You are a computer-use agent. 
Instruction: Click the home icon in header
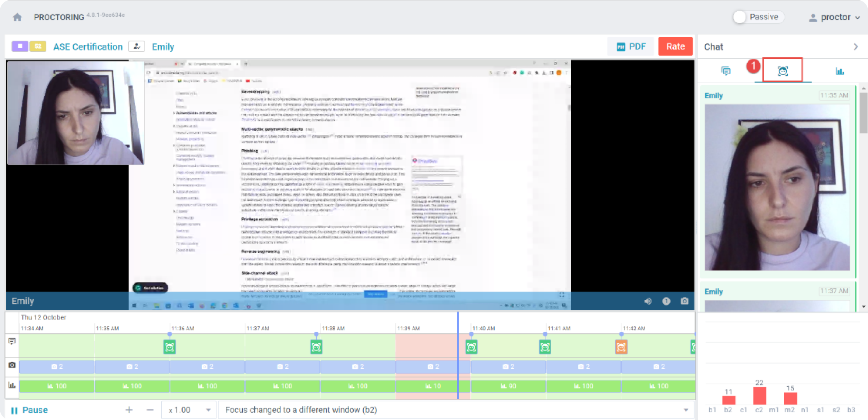pyautogui.click(x=17, y=17)
